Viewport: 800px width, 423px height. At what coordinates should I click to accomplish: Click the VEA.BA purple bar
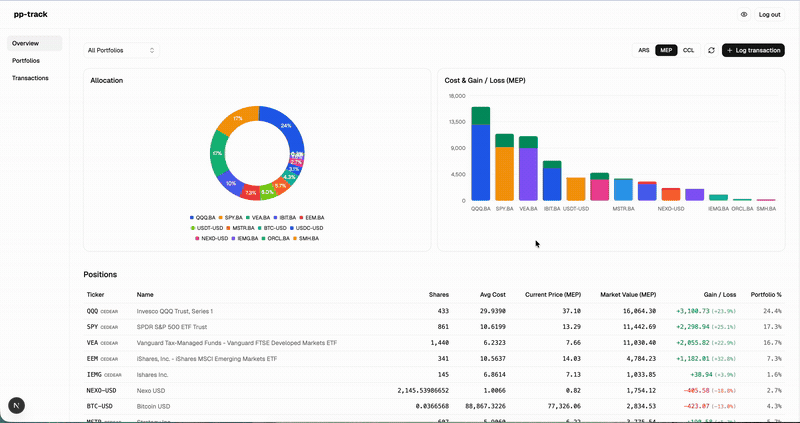tap(528, 173)
